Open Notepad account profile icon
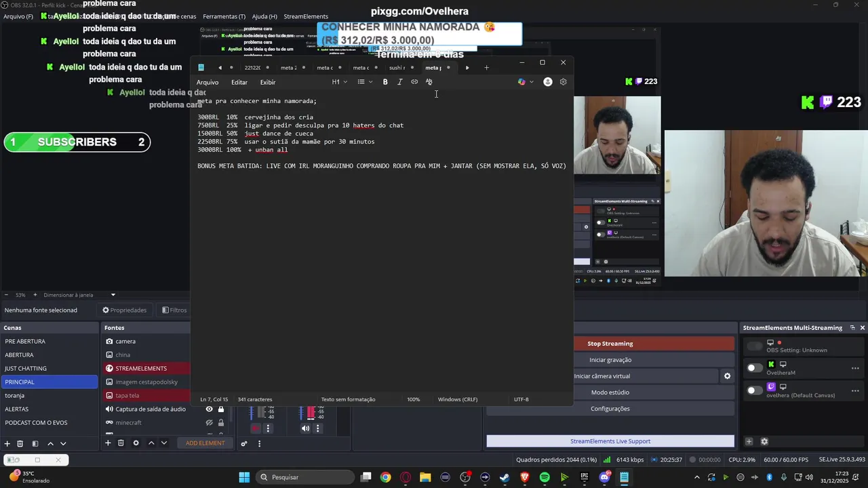 pos(547,82)
